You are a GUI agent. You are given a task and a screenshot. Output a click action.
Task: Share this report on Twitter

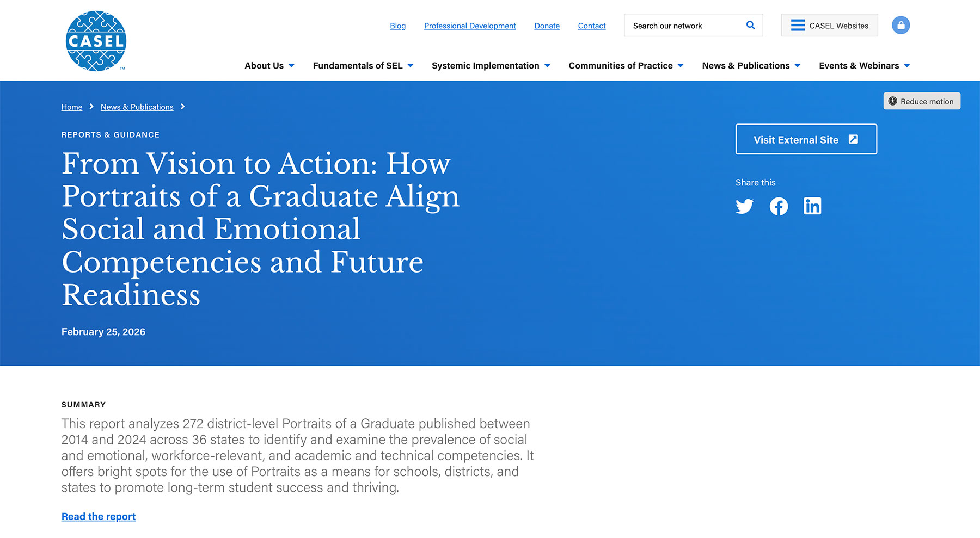tap(744, 206)
